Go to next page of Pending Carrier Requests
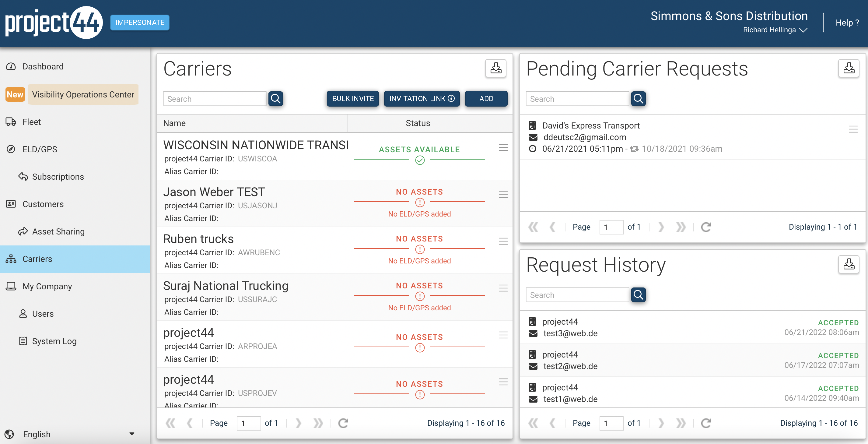The width and height of the screenshot is (868, 444). pos(661,227)
